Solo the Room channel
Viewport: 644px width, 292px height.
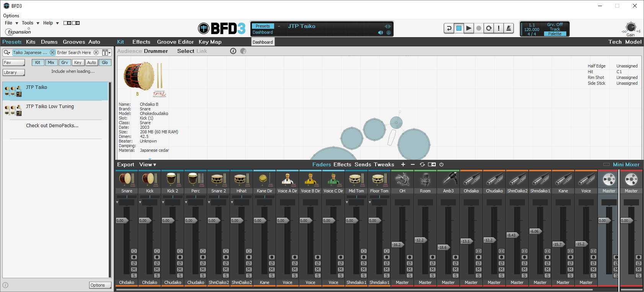[433, 276]
